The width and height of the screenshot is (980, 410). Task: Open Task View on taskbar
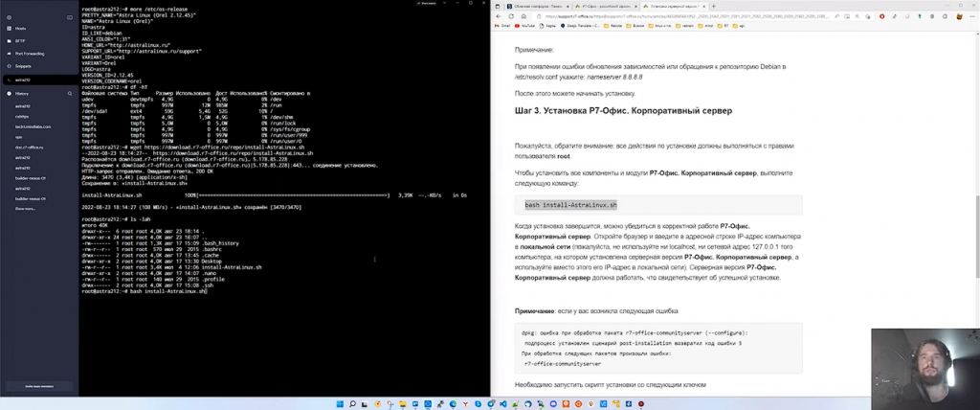pos(365,403)
